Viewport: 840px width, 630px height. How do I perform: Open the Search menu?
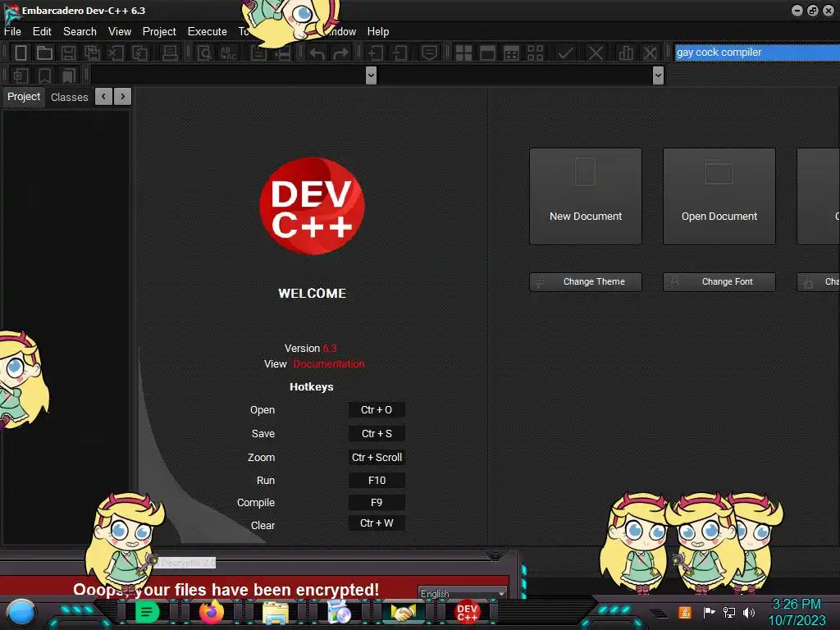pyautogui.click(x=80, y=32)
